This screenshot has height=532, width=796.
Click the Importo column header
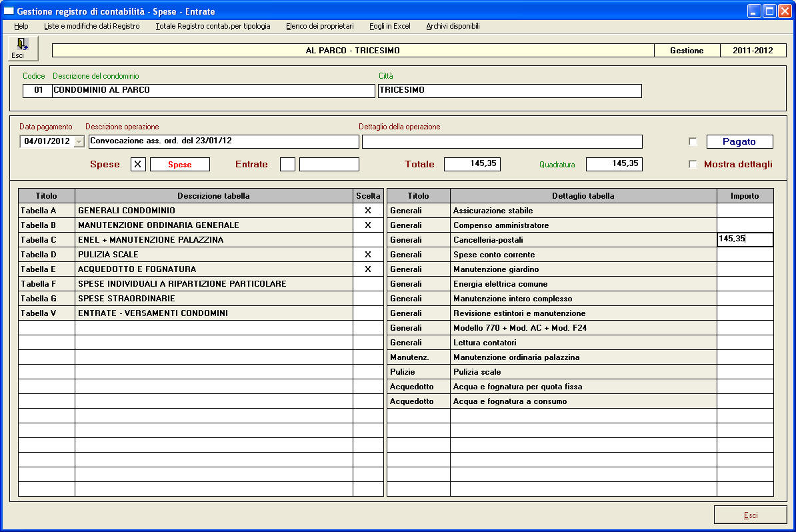[x=745, y=195]
